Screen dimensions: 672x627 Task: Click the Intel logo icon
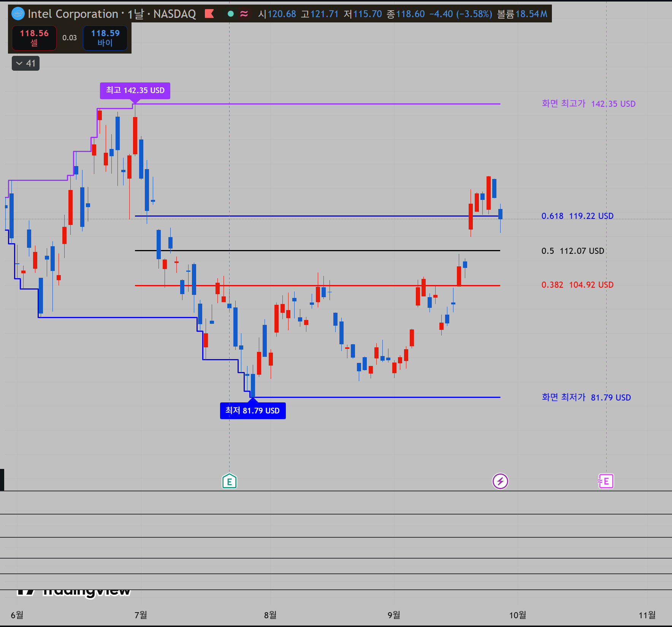coord(18,14)
